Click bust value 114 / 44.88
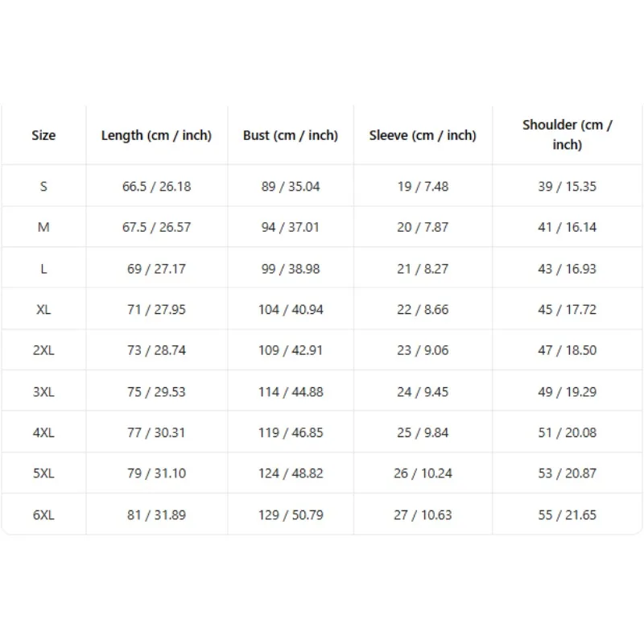This screenshot has height=644, width=644. click(x=291, y=392)
